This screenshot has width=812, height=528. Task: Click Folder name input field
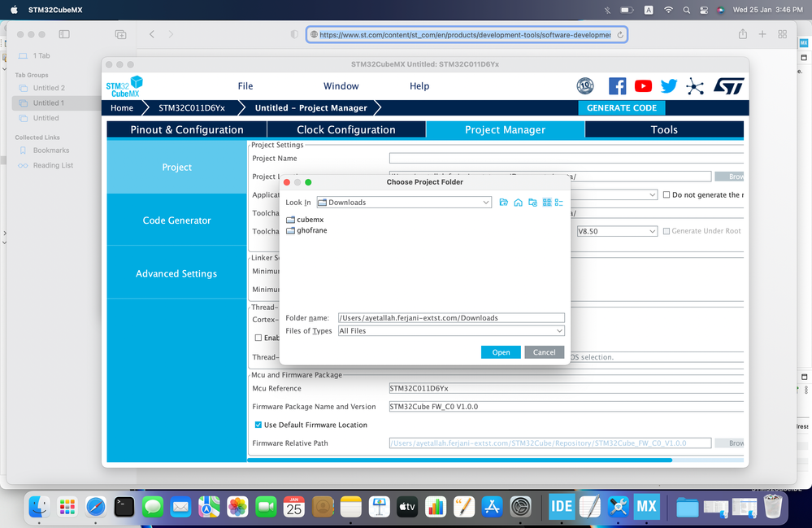pyautogui.click(x=451, y=317)
